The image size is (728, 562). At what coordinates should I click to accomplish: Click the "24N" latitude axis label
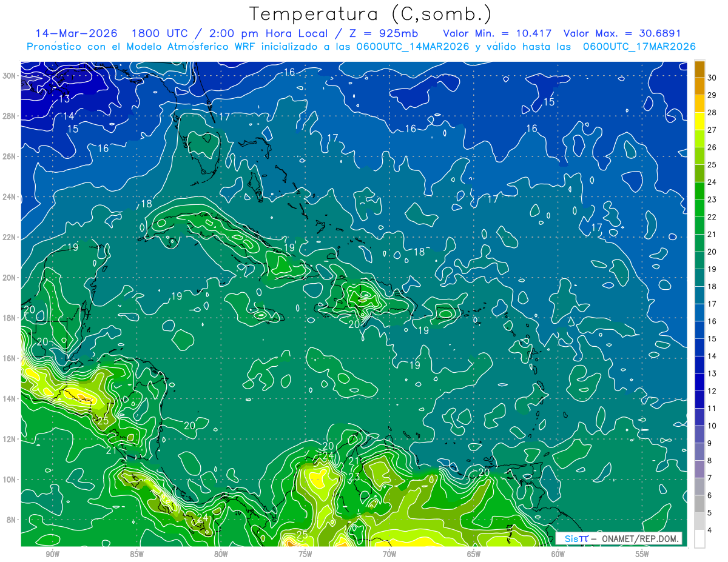click(9, 197)
